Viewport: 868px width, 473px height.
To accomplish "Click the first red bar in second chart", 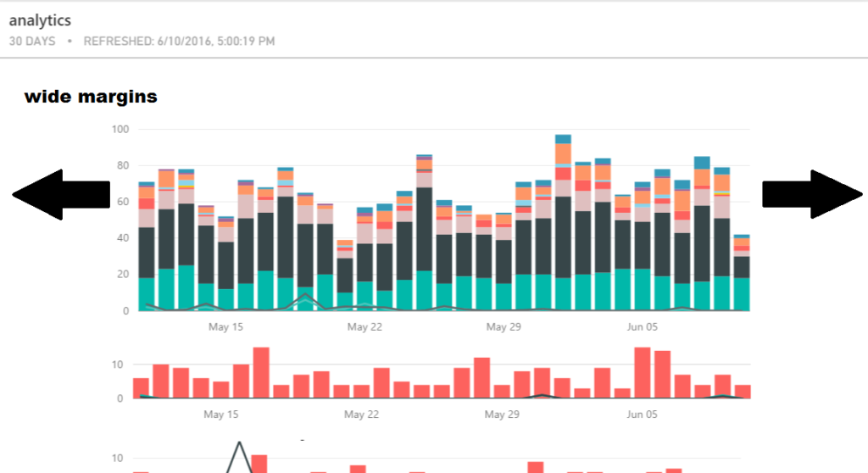I will pos(141,388).
